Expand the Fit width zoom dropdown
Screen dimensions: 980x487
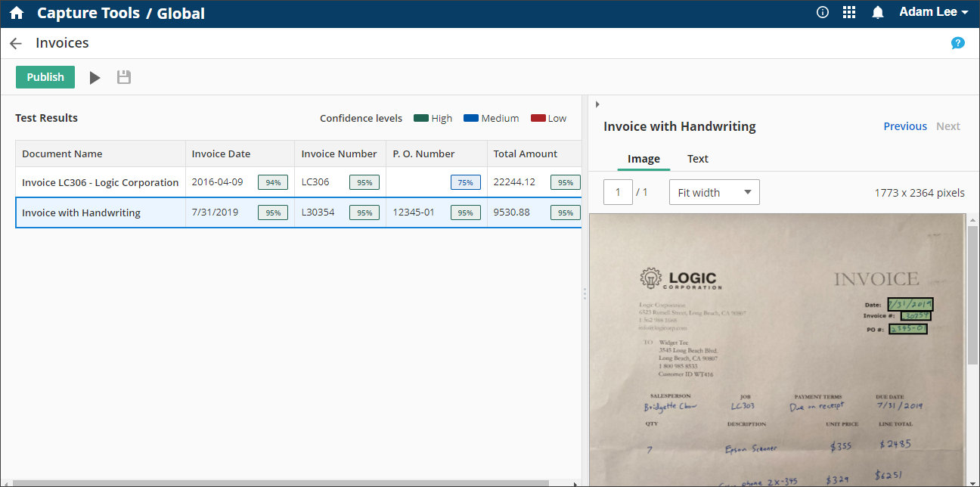[714, 193]
